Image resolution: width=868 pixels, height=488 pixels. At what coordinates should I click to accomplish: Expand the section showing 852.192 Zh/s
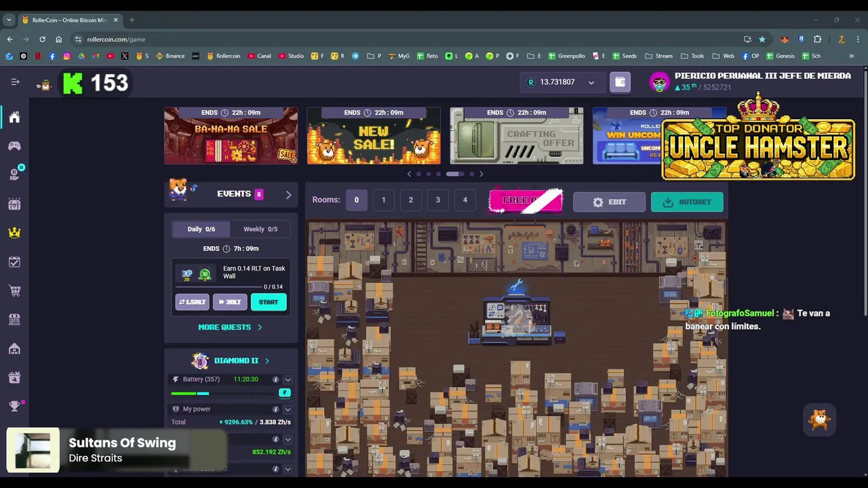[x=288, y=439]
